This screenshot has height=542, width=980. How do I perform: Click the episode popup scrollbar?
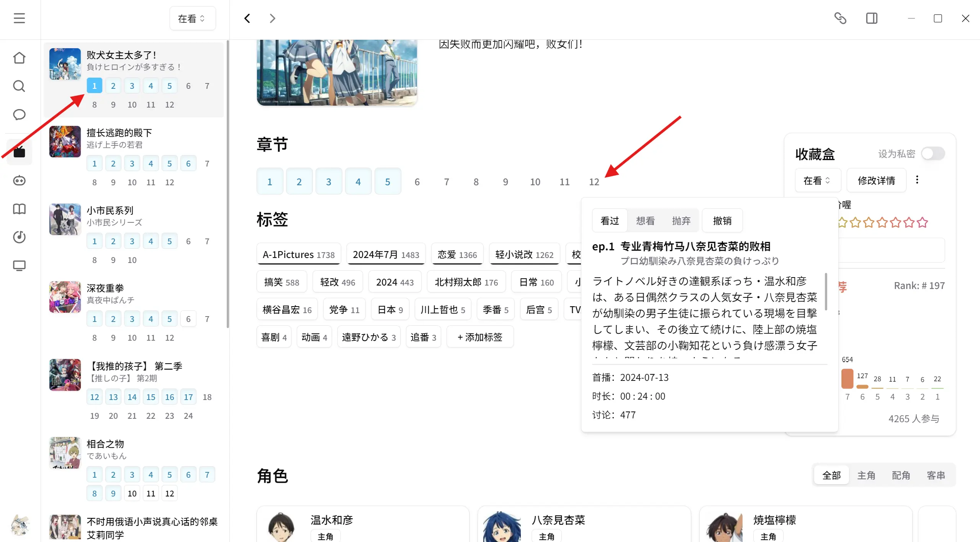click(x=826, y=292)
